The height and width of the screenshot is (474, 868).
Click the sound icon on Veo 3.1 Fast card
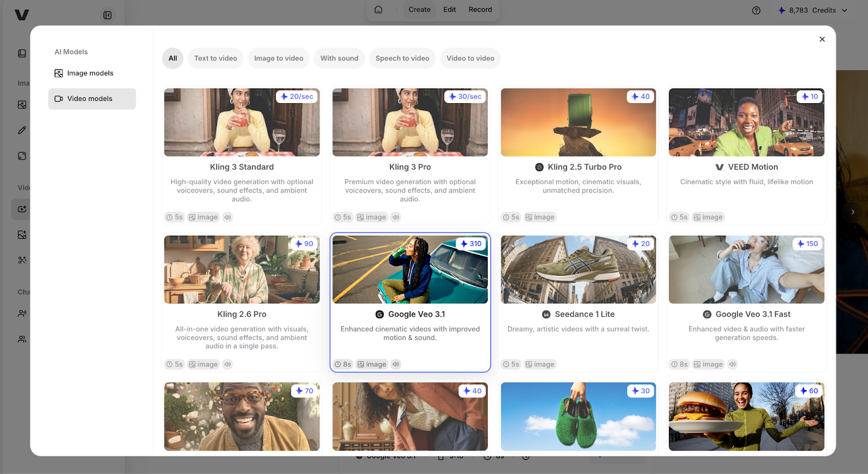tap(733, 364)
